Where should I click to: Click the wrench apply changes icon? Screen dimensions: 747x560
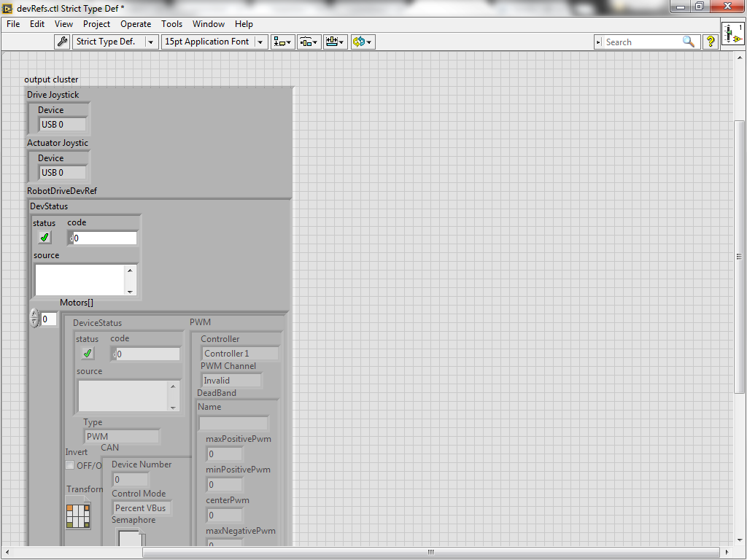[63, 42]
